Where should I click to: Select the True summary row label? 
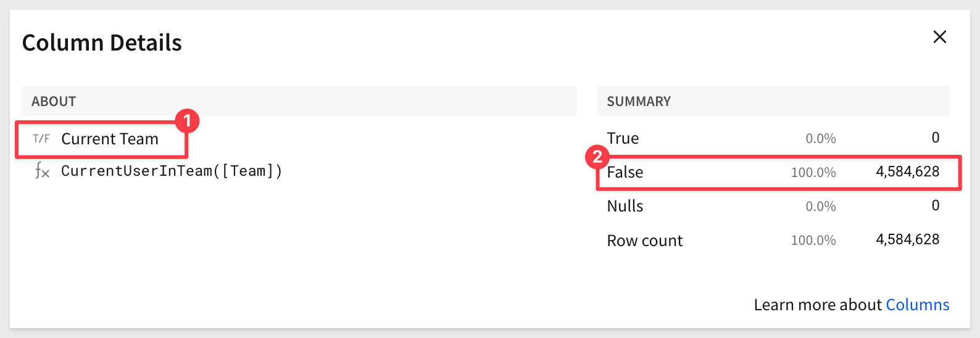[x=623, y=138]
